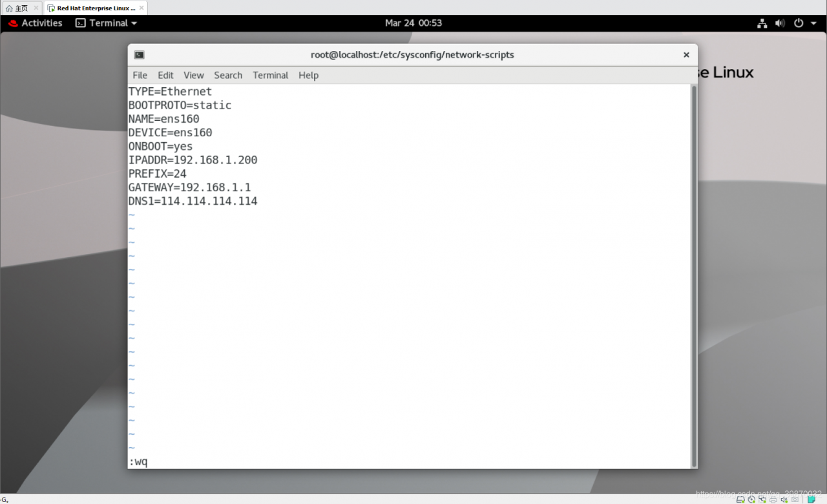Open the Search menu
Viewport: 827px width, 504px height.
click(228, 75)
